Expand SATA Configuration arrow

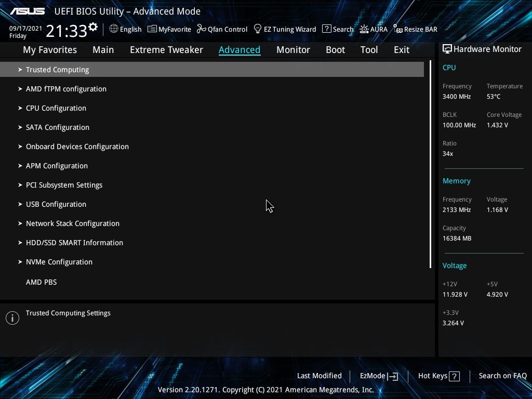(20, 127)
